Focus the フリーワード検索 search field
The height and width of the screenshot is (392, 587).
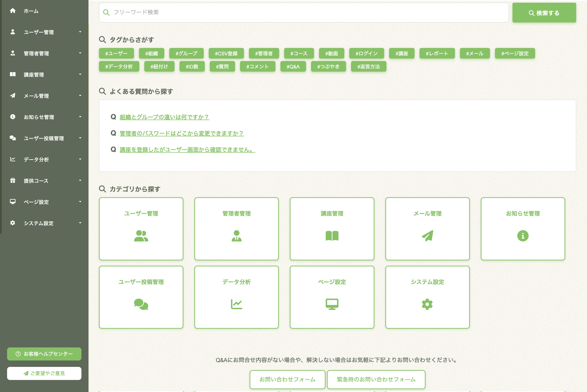(x=304, y=13)
